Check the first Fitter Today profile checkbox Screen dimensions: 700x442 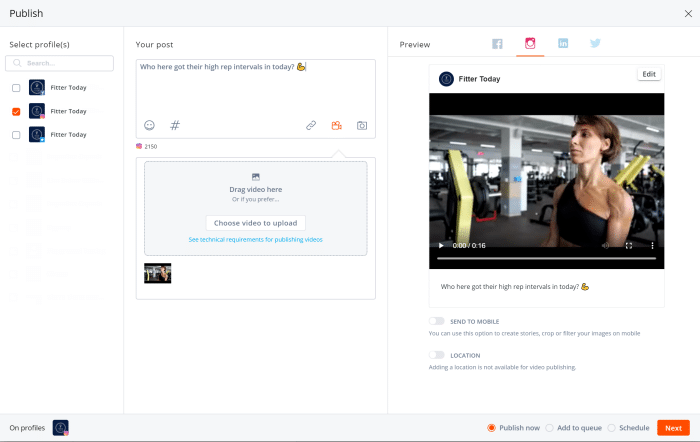pyautogui.click(x=16, y=87)
